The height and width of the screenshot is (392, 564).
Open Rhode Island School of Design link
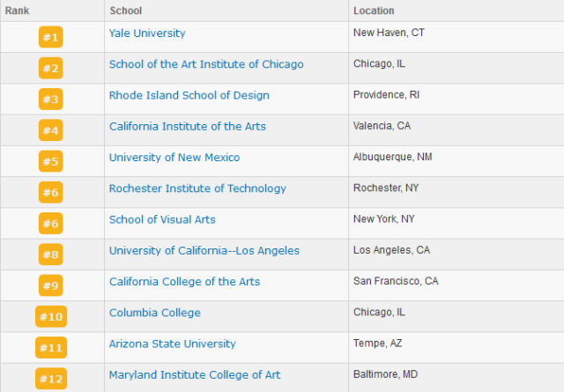point(189,95)
